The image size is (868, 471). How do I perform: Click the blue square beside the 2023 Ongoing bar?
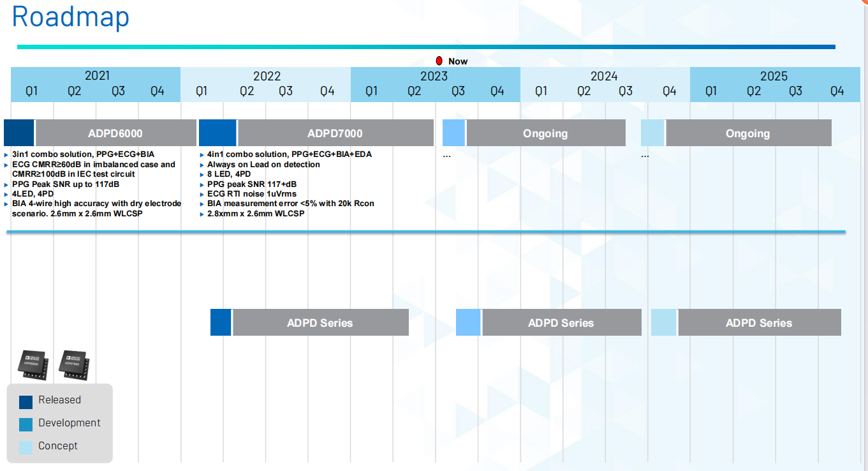point(453,133)
